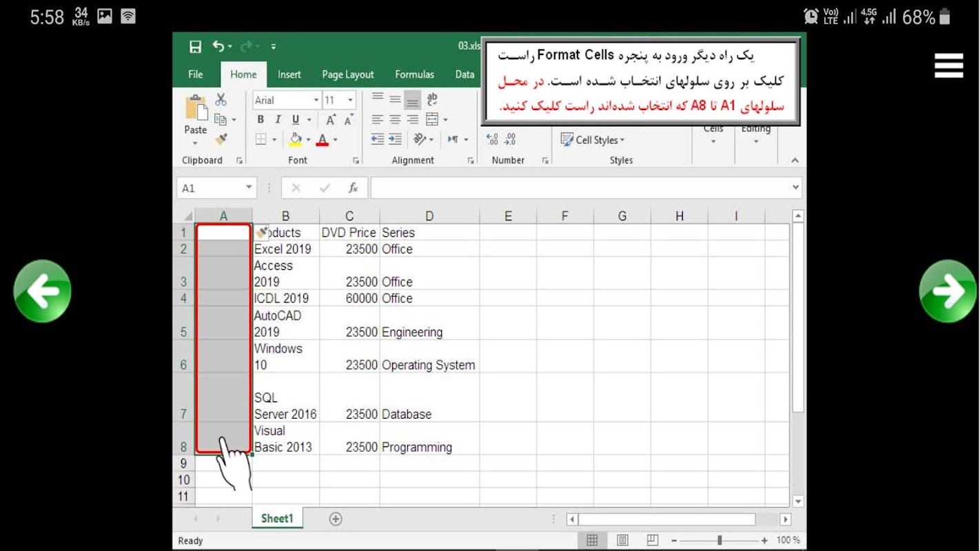Toggle Underline formatting
Image resolution: width=980 pixels, height=551 pixels.
[x=296, y=120]
